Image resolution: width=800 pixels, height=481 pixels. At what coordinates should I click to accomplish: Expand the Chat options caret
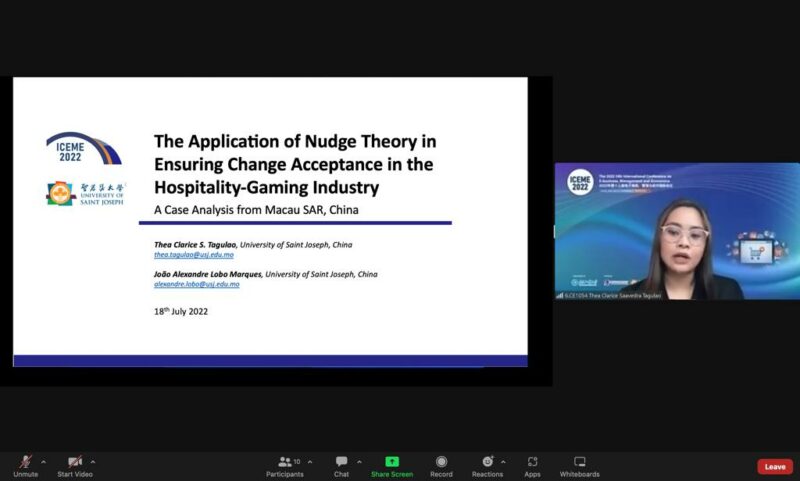pyautogui.click(x=357, y=462)
